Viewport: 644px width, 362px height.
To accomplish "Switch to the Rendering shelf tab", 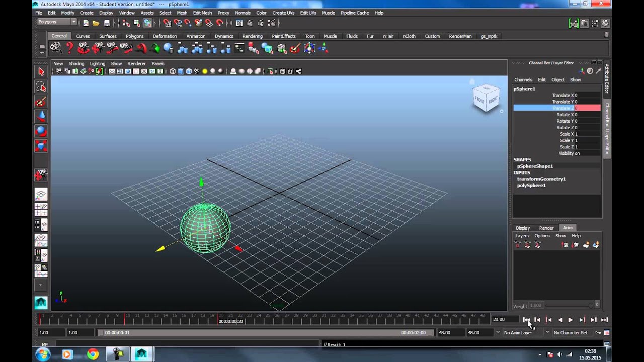I will coord(253,36).
